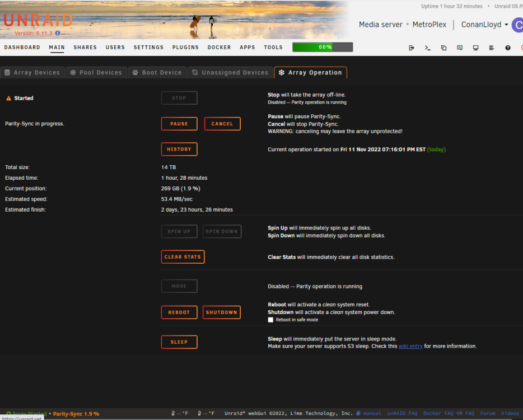This screenshot has height=420, width=523.
Task: Open the Users menu
Action: pyautogui.click(x=115, y=48)
